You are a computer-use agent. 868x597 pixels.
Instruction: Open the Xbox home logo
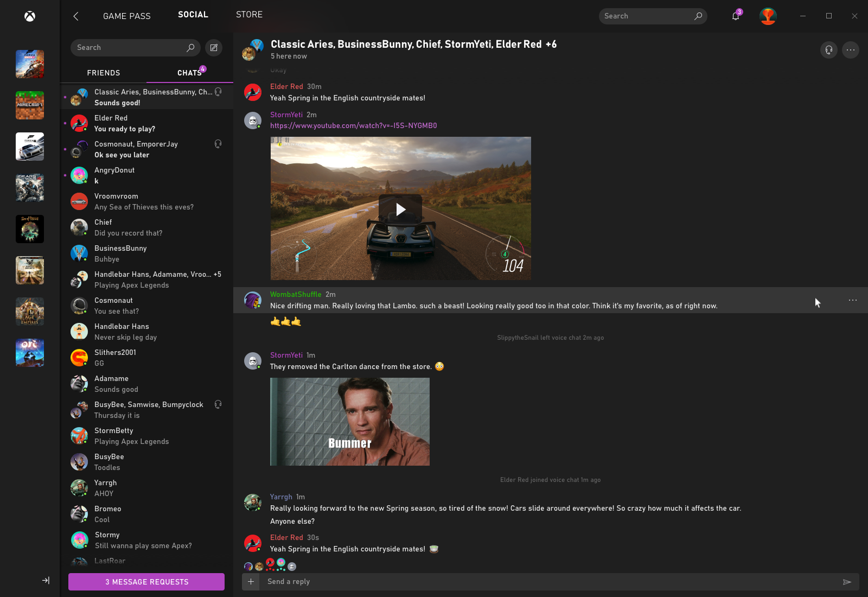[x=30, y=16]
